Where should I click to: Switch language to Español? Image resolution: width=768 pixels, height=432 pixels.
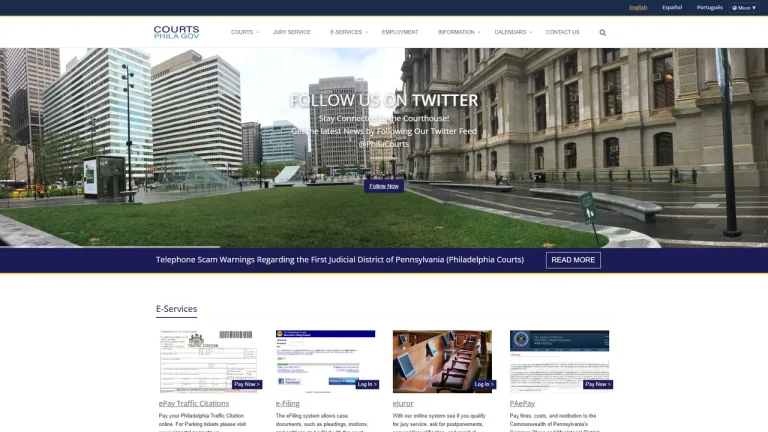672,7
